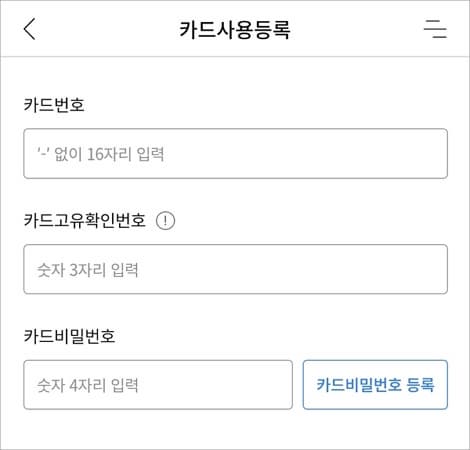The width and height of the screenshot is (470, 450).
Task: Show info for 카드고유확인번호 exclamation icon
Action: [165, 221]
